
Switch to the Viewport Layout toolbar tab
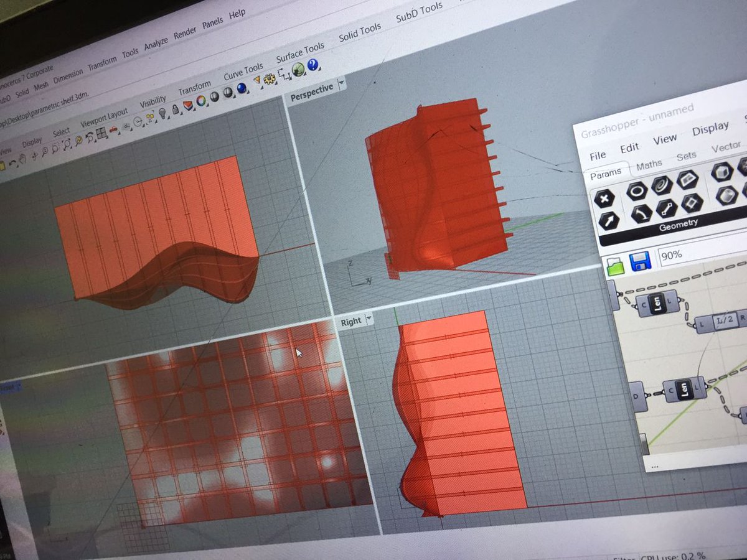104,118
